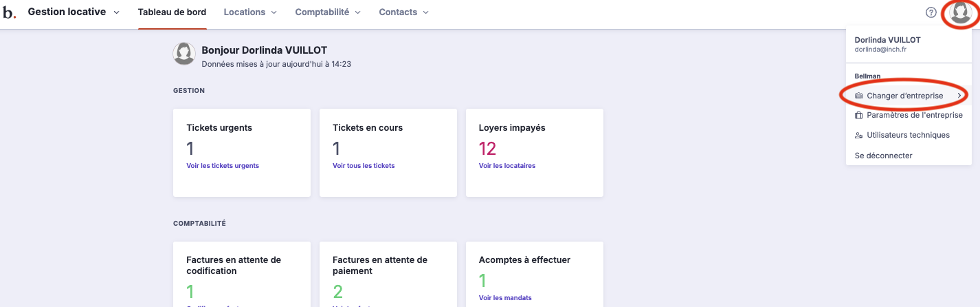
Task: Click the profile avatar beside Bonjour greeting
Action: tap(184, 54)
